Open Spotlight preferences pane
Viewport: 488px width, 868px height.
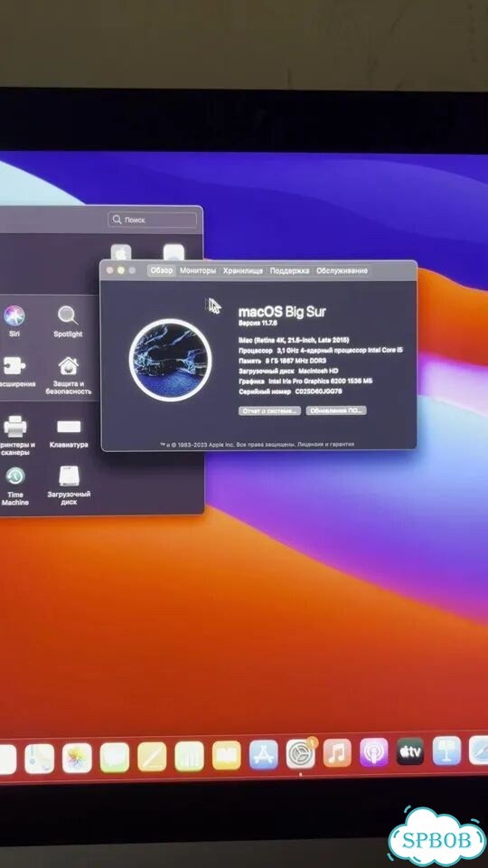(x=68, y=321)
